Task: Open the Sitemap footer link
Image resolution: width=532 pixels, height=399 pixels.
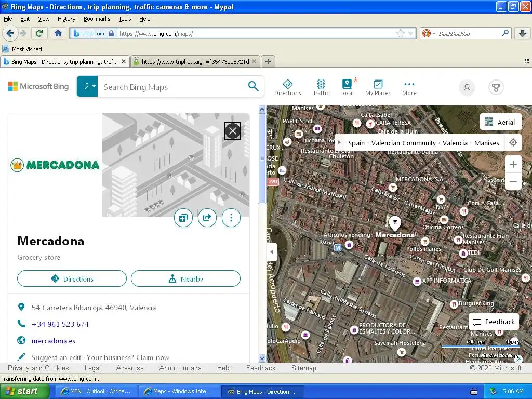Action: tap(303, 368)
